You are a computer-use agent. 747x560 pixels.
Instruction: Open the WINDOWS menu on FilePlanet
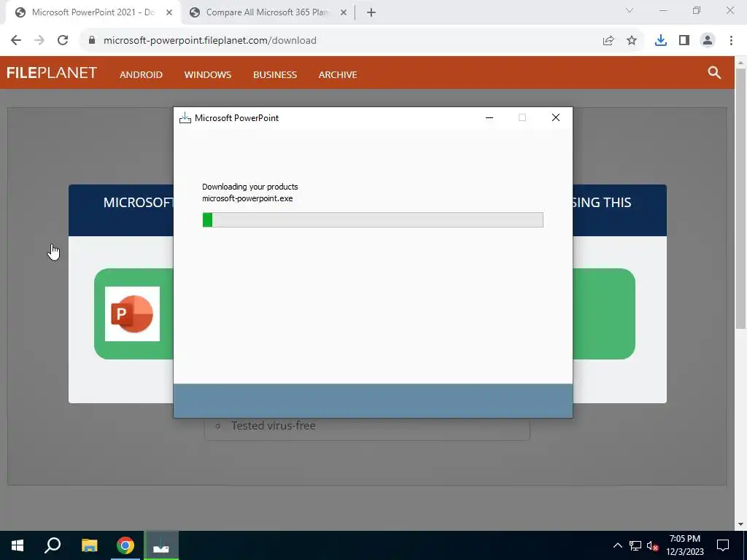(208, 75)
